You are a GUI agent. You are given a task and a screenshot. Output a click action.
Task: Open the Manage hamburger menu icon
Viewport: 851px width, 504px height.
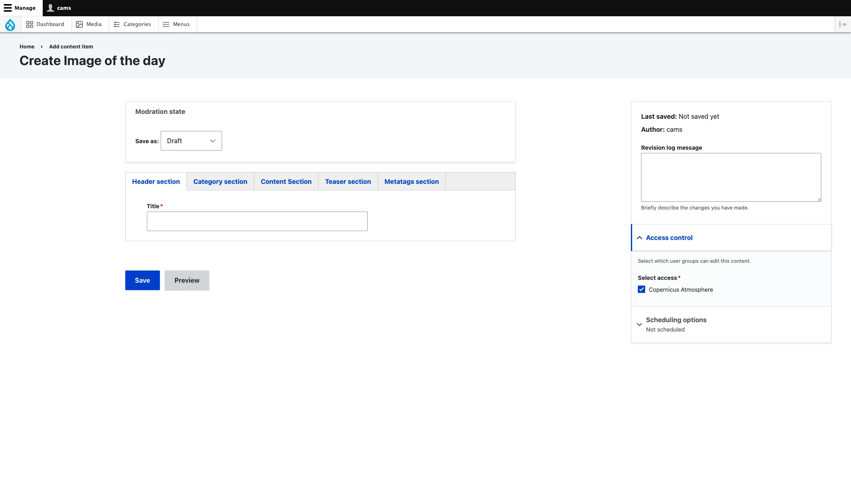[x=8, y=8]
